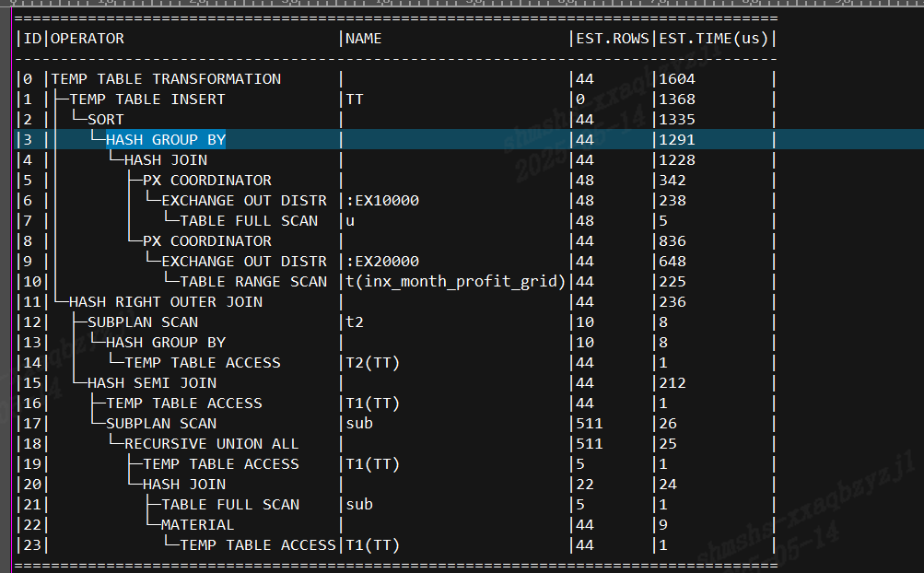924x573 pixels.
Task: Click HASH JOIN in row 4
Action: (x=166, y=159)
